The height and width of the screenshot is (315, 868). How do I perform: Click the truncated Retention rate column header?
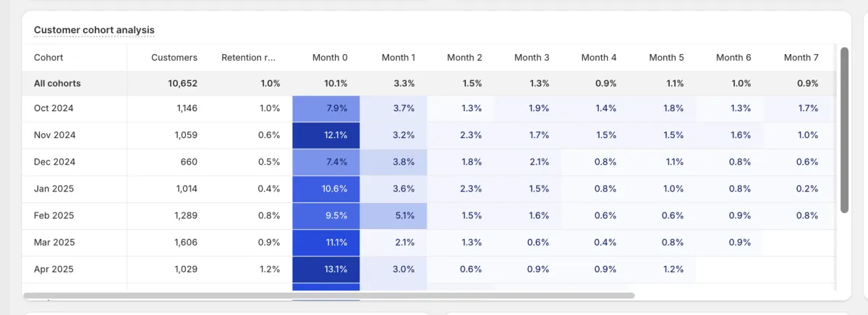coord(248,58)
